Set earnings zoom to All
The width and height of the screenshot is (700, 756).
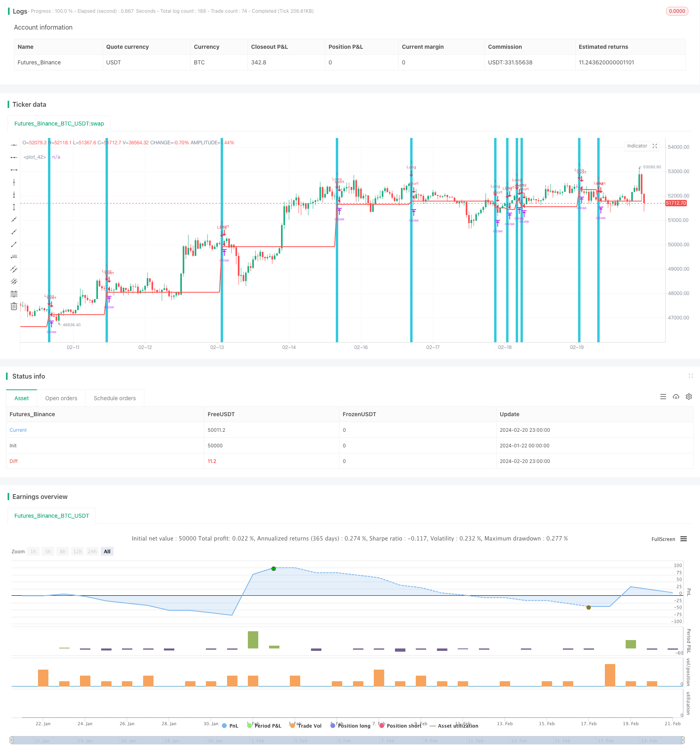pyautogui.click(x=107, y=551)
